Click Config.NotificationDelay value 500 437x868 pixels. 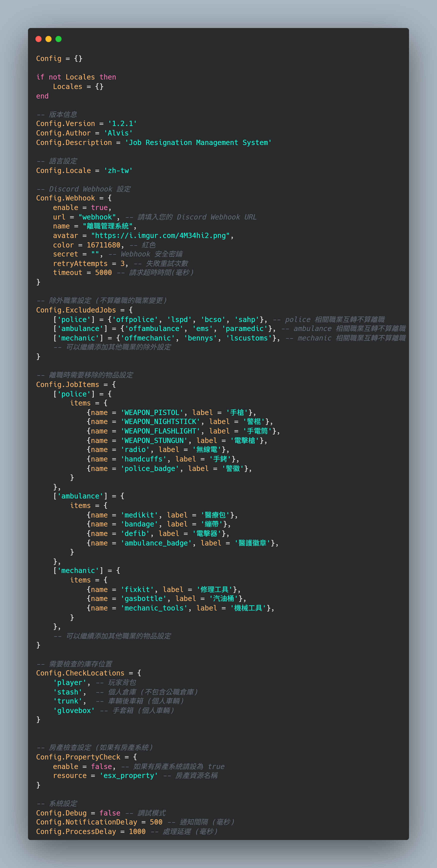click(x=156, y=822)
